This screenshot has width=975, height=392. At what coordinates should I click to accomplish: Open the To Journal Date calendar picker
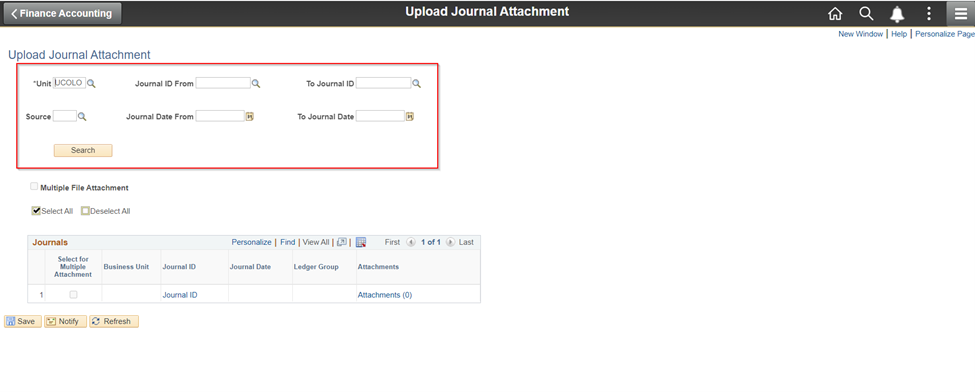pyautogui.click(x=410, y=116)
